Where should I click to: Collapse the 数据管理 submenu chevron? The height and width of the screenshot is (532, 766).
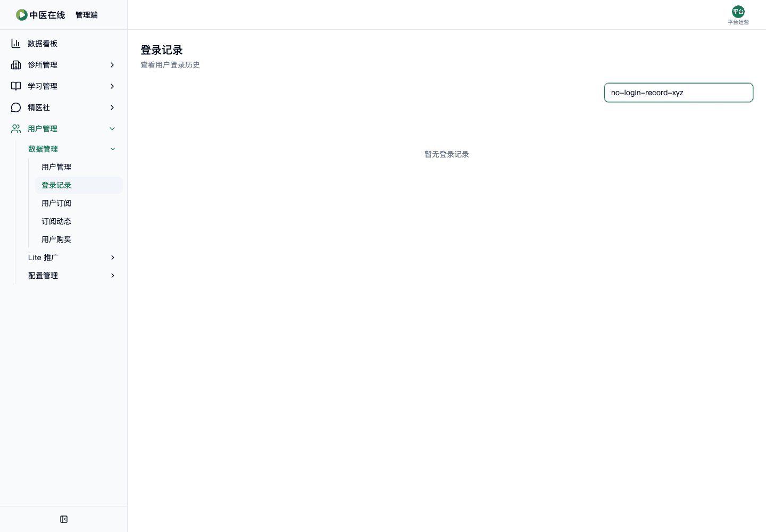(x=113, y=149)
